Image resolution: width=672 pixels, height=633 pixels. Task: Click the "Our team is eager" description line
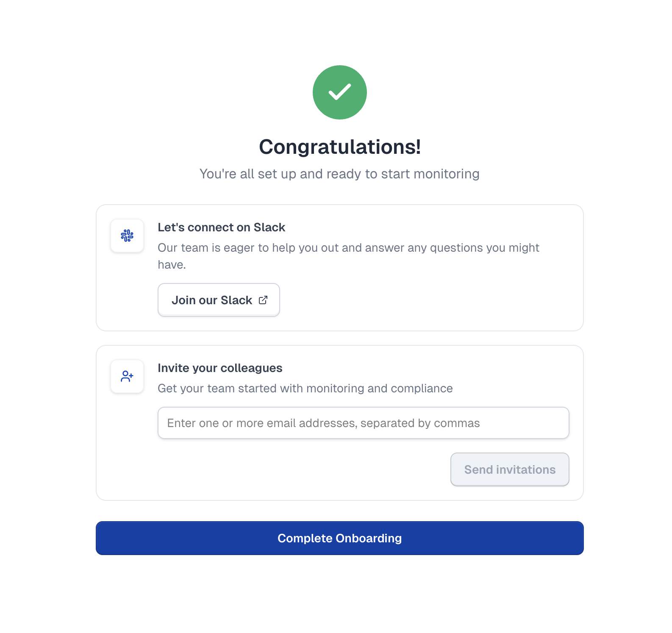coord(348,248)
